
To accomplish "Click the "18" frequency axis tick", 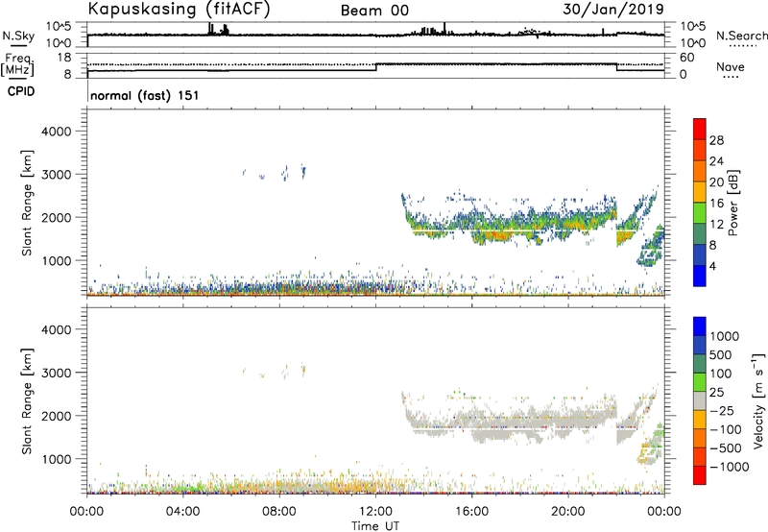I will [x=64, y=57].
